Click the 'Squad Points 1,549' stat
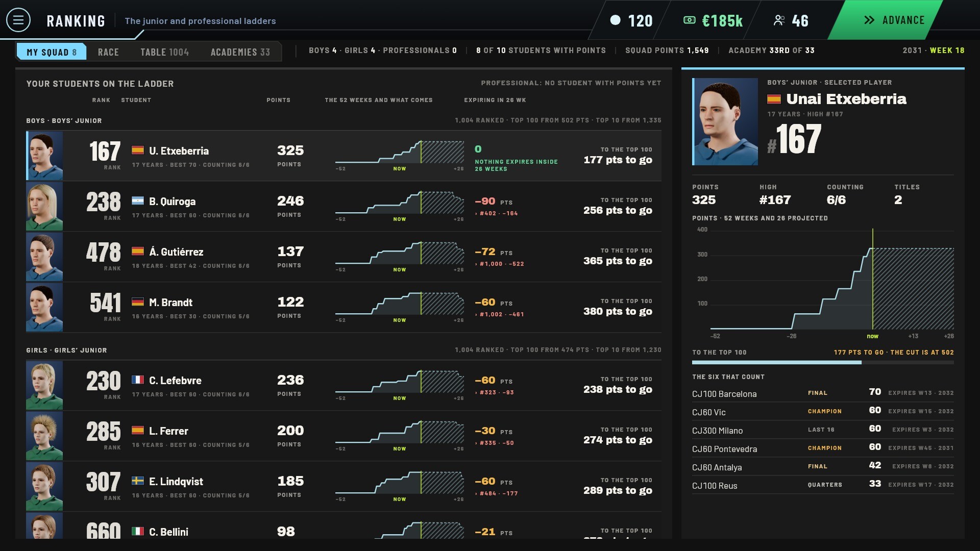This screenshot has height=551, width=980. click(x=667, y=51)
